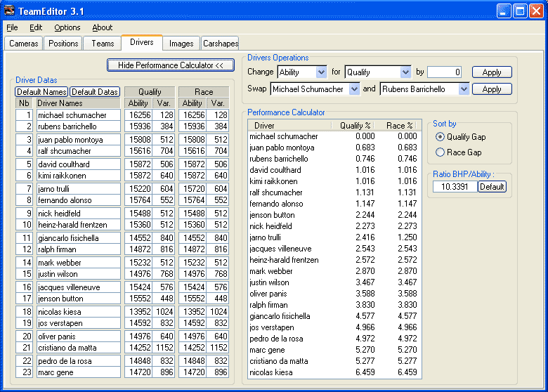Click the 'by' amount input field

coord(444,72)
